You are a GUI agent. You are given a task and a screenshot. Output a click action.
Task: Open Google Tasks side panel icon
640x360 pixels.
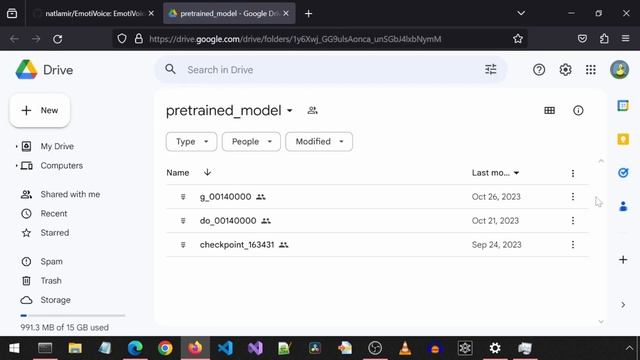click(x=623, y=173)
